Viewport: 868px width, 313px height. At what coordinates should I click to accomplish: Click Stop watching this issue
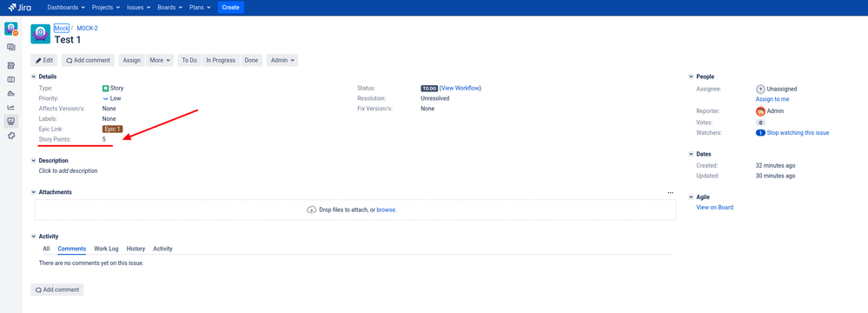point(798,133)
